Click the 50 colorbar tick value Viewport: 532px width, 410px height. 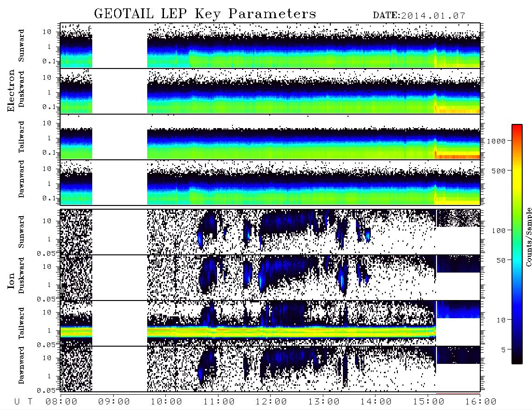[x=501, y=260]
